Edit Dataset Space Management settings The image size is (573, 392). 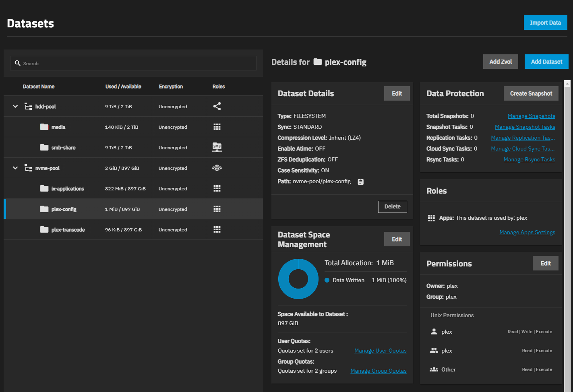(397, 239)
